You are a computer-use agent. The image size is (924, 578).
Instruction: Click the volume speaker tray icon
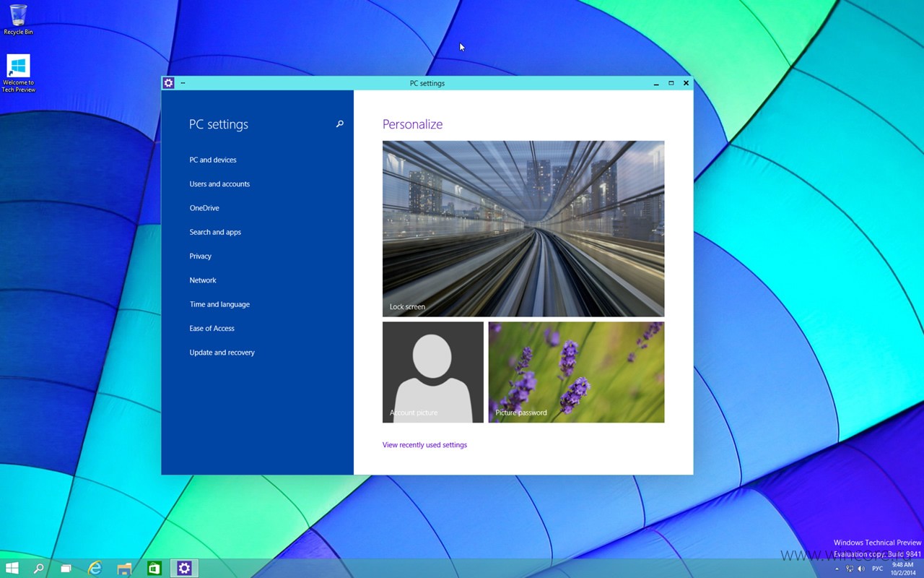861,569
